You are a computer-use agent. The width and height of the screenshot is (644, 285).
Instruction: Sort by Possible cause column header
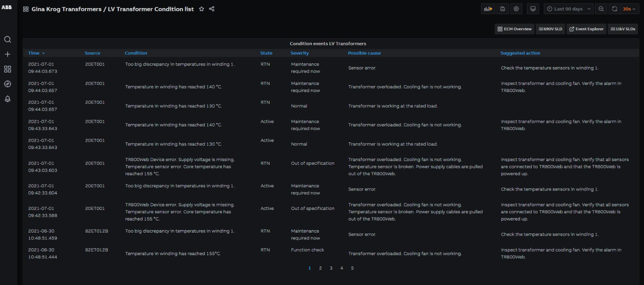click(x=364, y=53)
